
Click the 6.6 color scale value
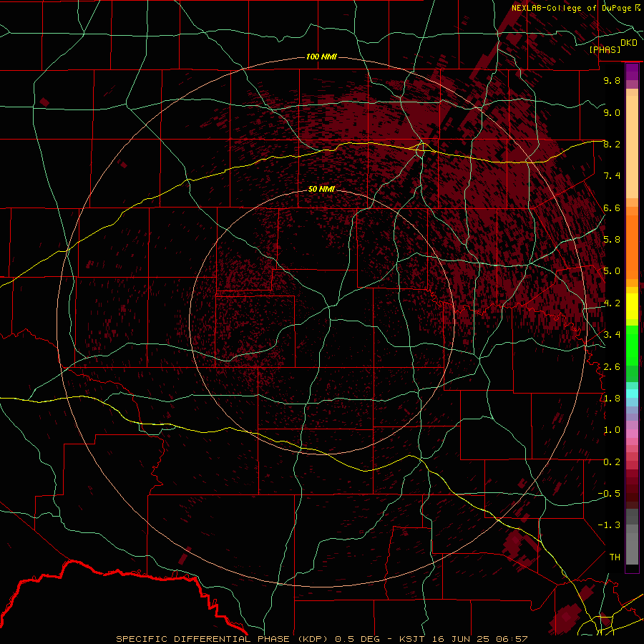612,208
